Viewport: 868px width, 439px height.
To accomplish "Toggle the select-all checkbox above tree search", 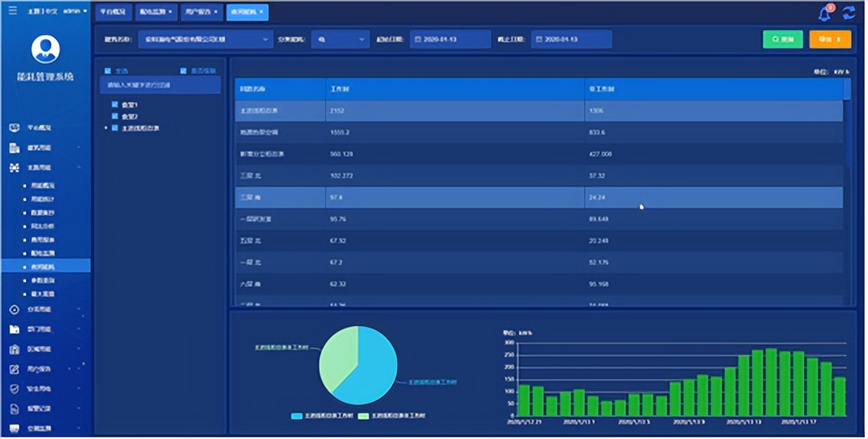I will tap(108, 71).
